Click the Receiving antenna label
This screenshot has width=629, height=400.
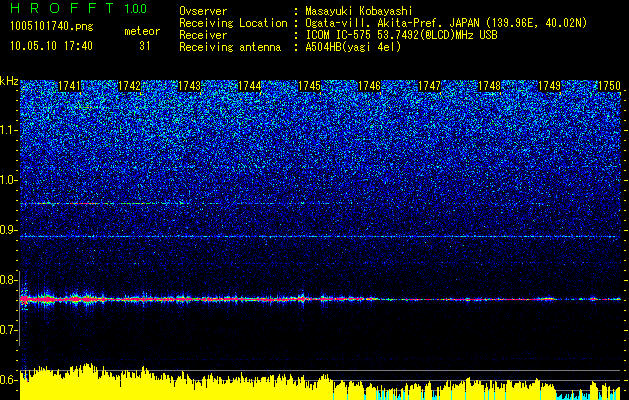(x=230, y=47)
